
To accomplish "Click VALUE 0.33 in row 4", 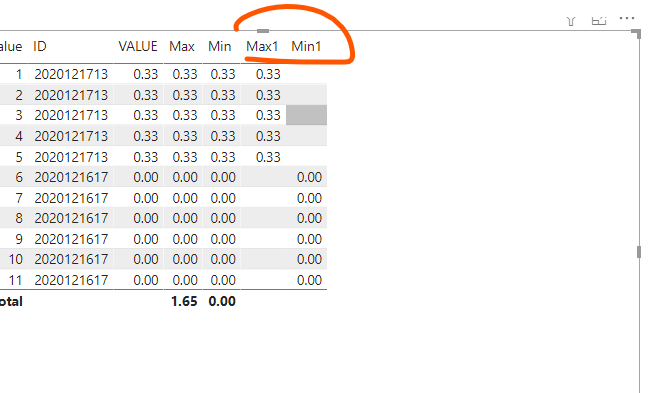I will (146, 136).
